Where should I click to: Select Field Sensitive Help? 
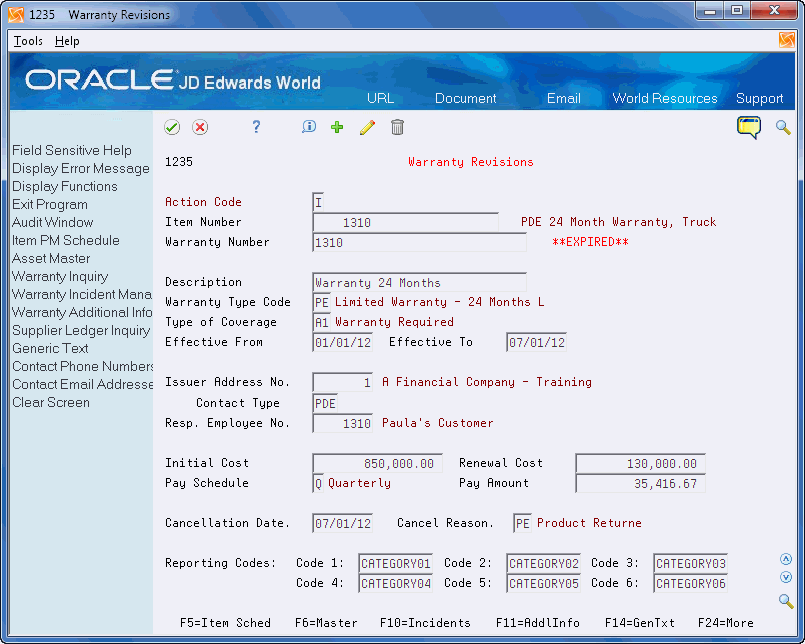(72, 150)
